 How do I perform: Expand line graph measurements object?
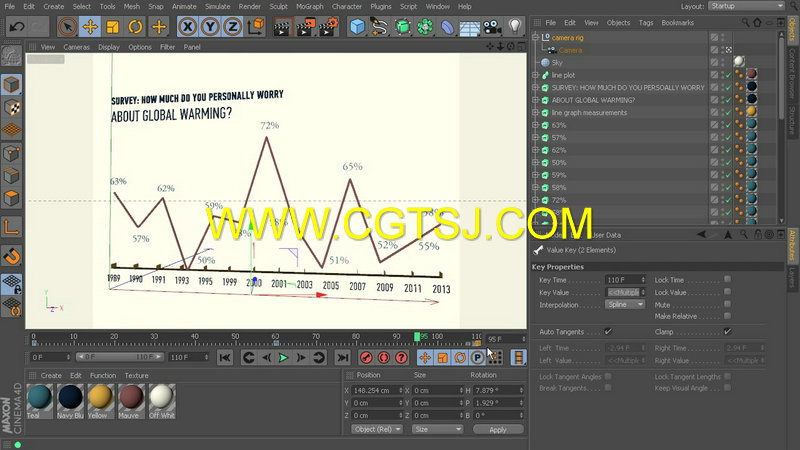pyautogui.click(x=535, y=113)
